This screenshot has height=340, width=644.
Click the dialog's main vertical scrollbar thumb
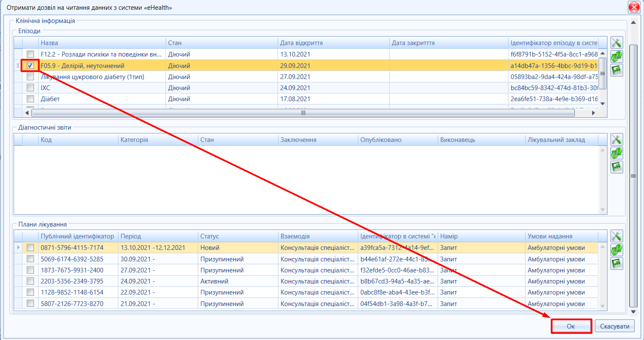click(x=633, y=176)
